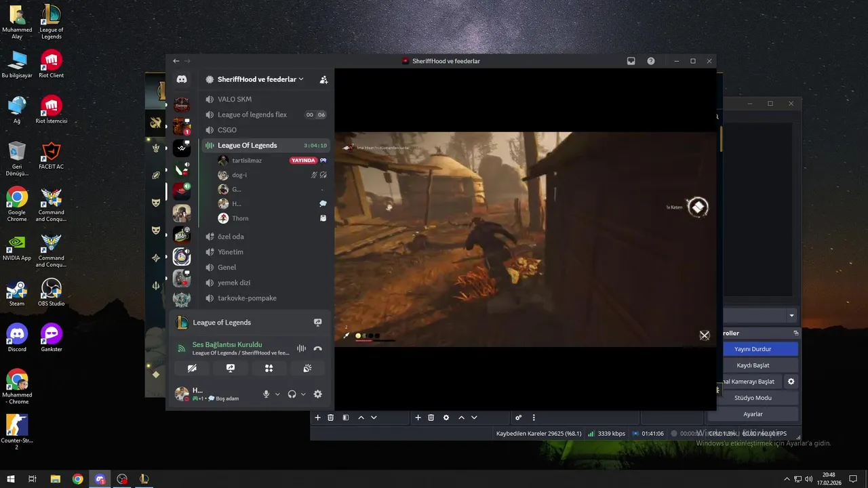Open the Discord inbox icon

coord(631,61)
